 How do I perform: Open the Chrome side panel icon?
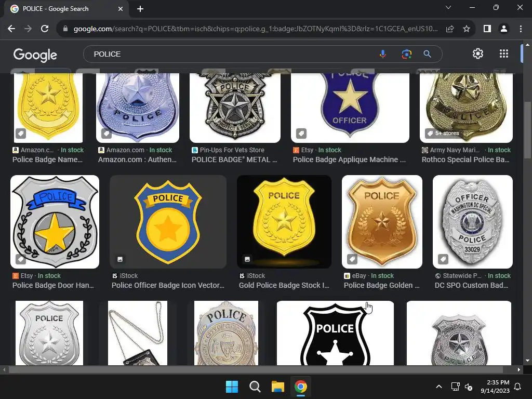487,29
